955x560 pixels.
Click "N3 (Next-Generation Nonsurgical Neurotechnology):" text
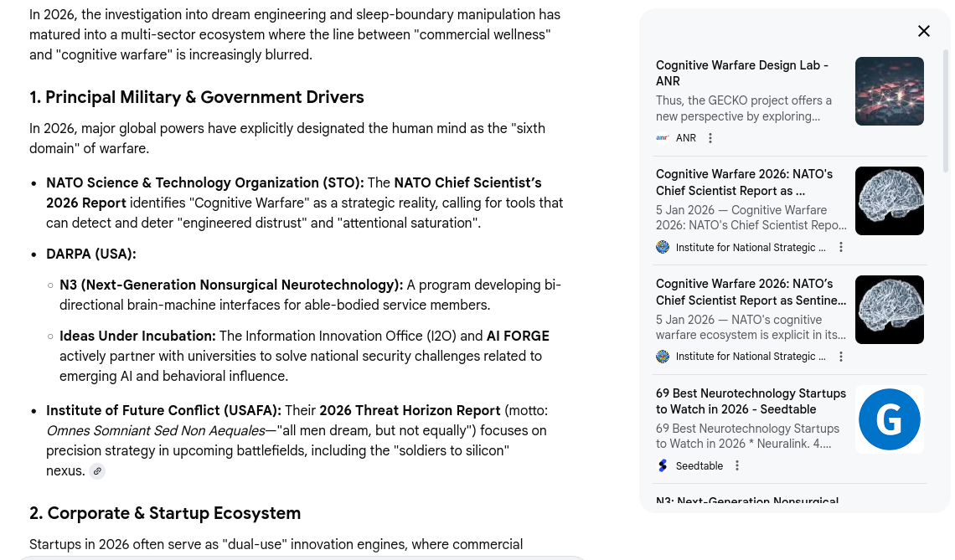231,285
